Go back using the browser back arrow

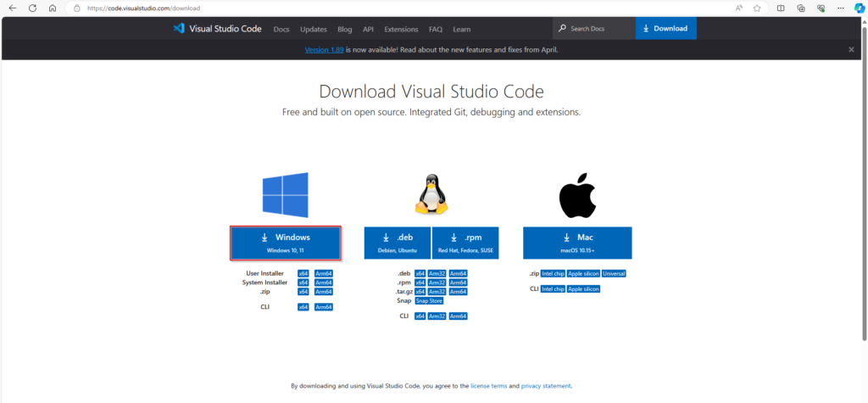(x=13, y=8)
